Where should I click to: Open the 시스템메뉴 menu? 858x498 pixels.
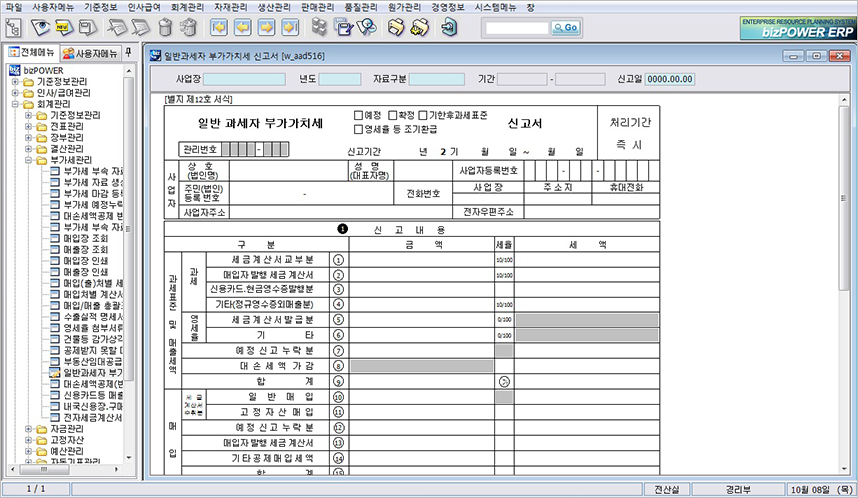click(x=495, y=7)
